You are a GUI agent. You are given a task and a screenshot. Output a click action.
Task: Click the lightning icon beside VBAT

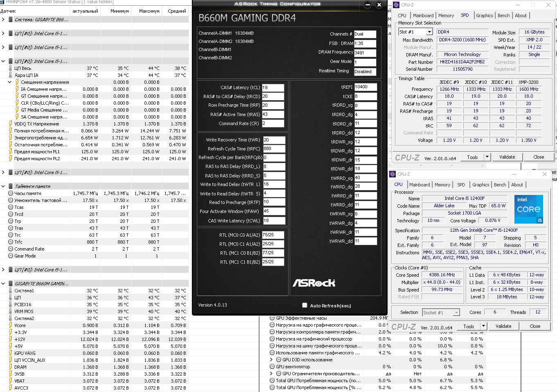coord(11,381)
